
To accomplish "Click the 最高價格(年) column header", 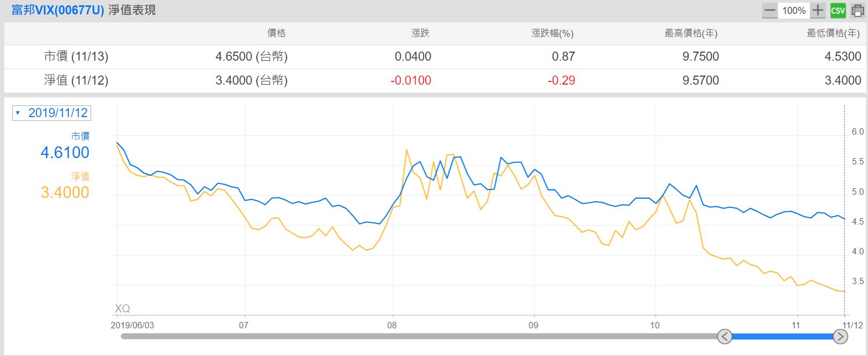I will click(x=691, y=33).
